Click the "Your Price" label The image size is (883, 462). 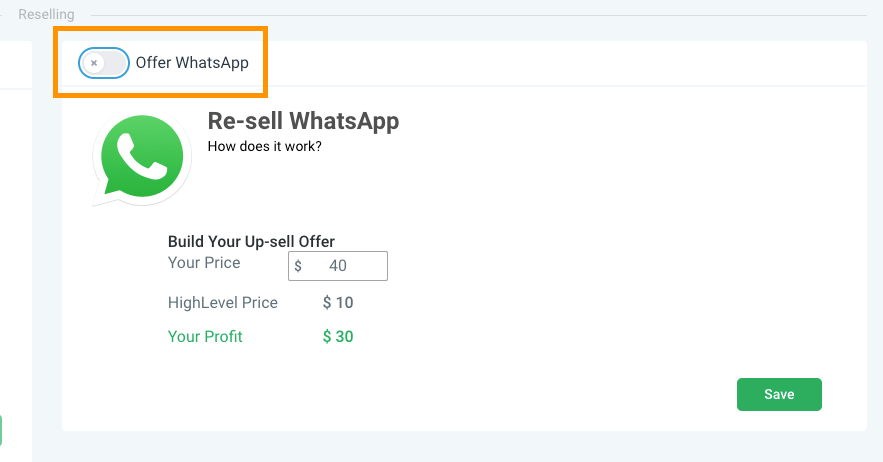[x=204, y=263]
